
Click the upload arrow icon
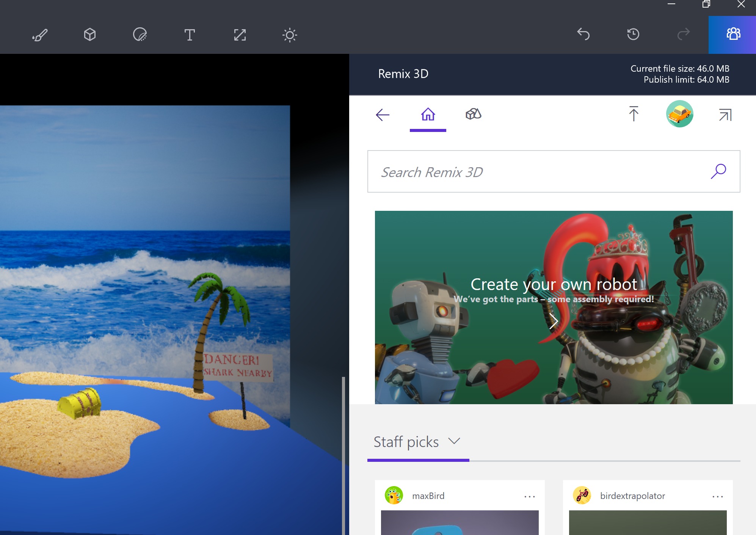coord(634,114)
